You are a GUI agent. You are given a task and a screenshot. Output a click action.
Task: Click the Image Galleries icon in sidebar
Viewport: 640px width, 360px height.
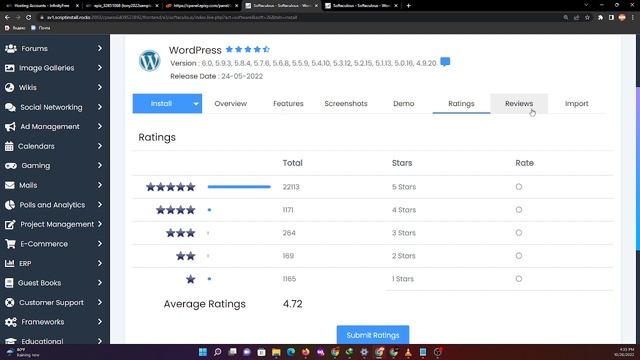point(10,68)
